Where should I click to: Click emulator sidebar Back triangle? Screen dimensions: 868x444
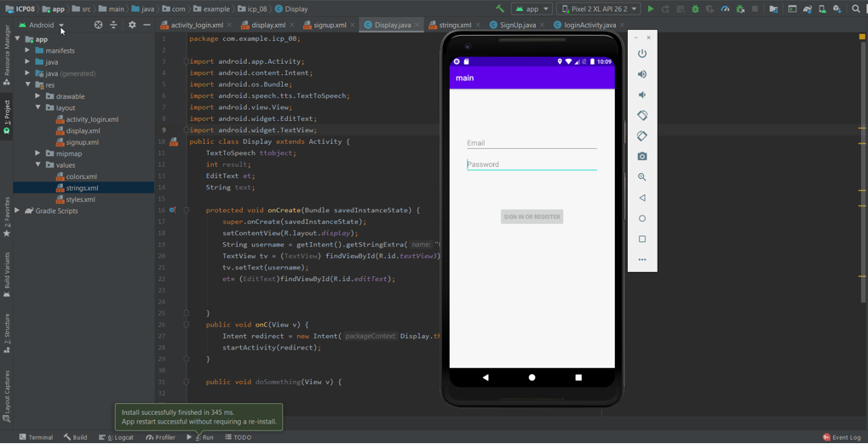(642, 198)
